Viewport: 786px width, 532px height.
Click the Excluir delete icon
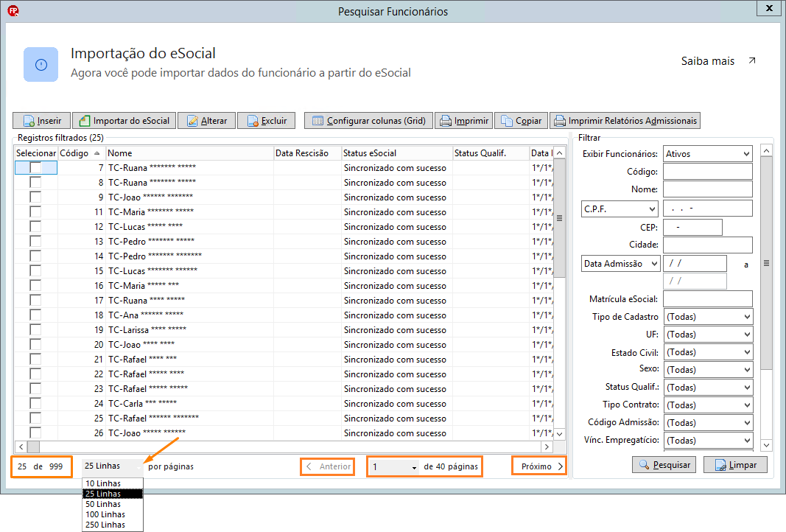point(253,121)
